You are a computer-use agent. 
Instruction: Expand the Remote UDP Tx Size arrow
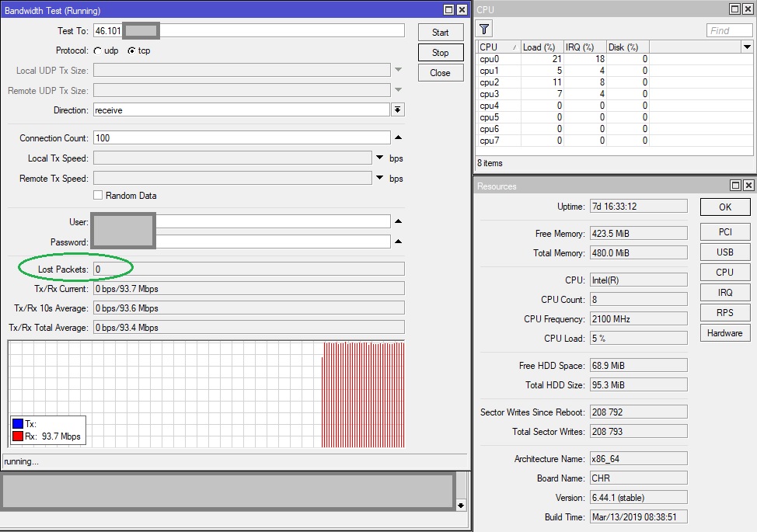398,90
